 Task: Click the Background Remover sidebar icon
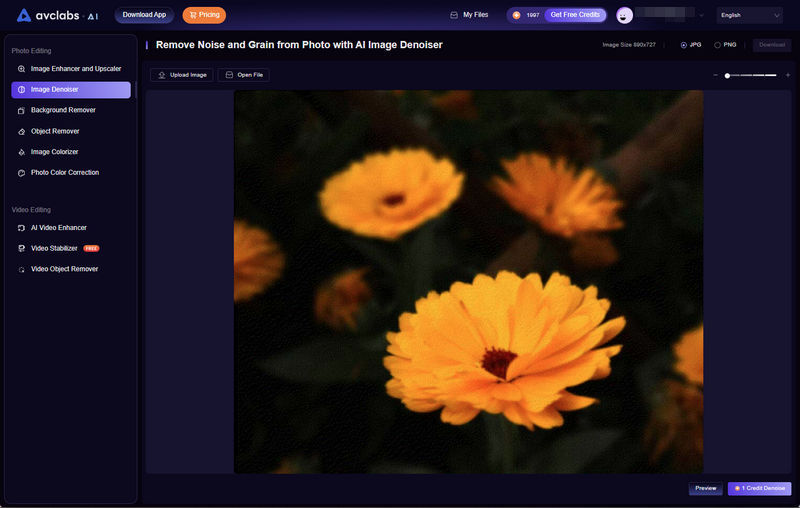coord(22,110)
